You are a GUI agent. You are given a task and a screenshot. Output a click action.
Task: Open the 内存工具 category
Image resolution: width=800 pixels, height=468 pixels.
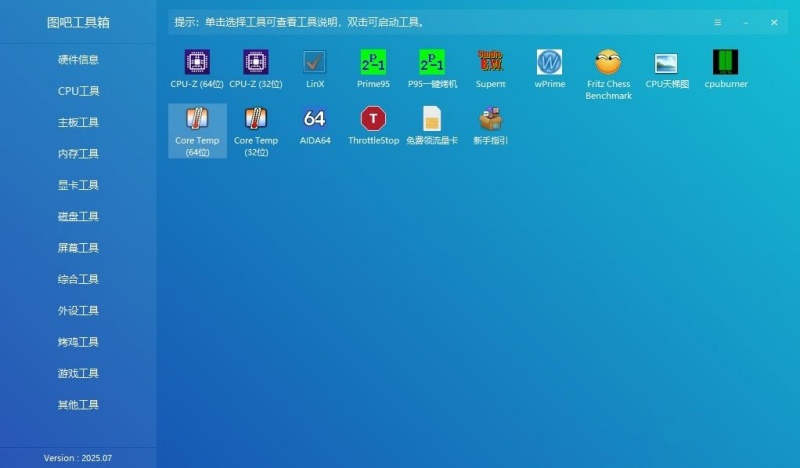pos(78,154)
